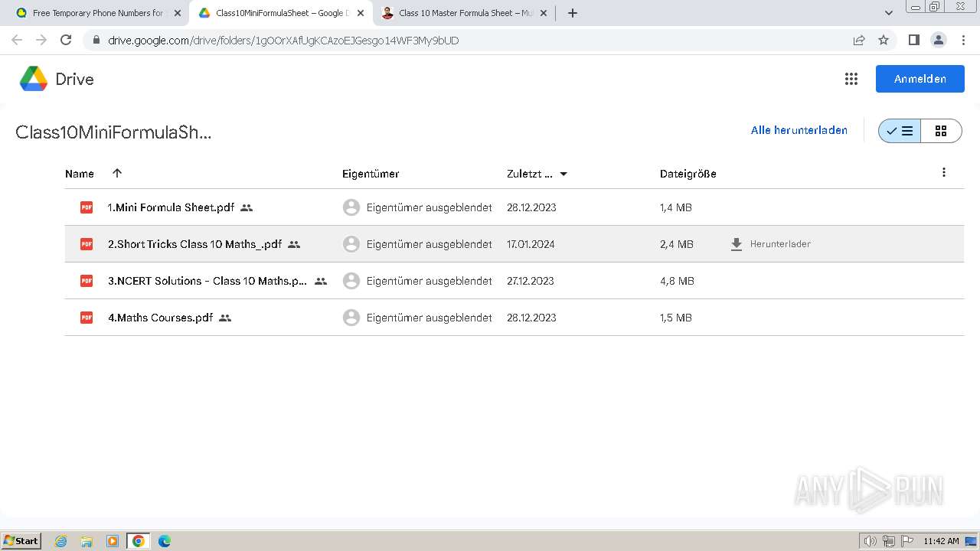Click owner avatar in Short Tricks row
Screen dimensions: 980x551
click(x=351, y=244)
